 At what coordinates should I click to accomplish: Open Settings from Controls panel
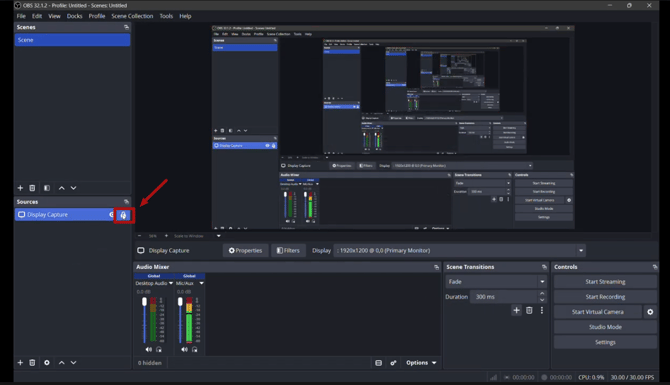[605, 342]
